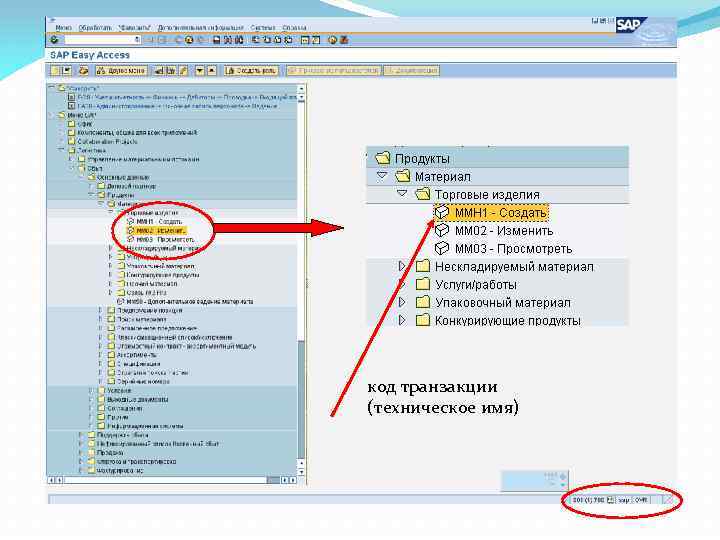This screenshot has width=720, height=540.
Task: Click the MM03 cube icon in callout
Action: pos(442,248)
